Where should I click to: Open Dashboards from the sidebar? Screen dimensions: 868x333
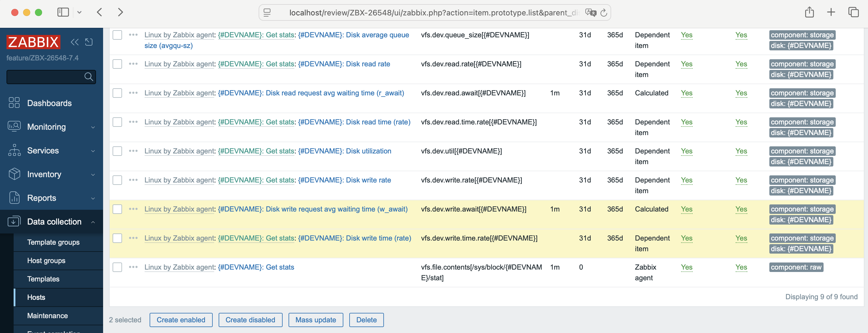tap(49, 103)
